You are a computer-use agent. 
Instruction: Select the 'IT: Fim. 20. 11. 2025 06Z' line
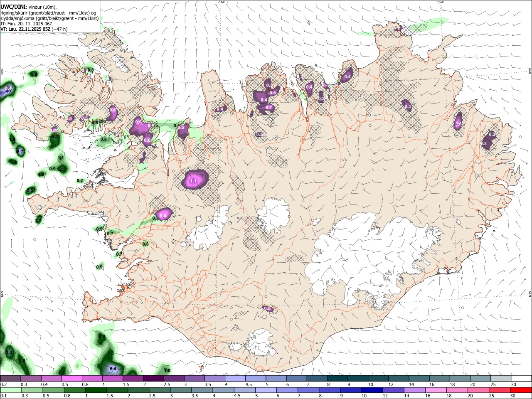click(x=26, y=24)
